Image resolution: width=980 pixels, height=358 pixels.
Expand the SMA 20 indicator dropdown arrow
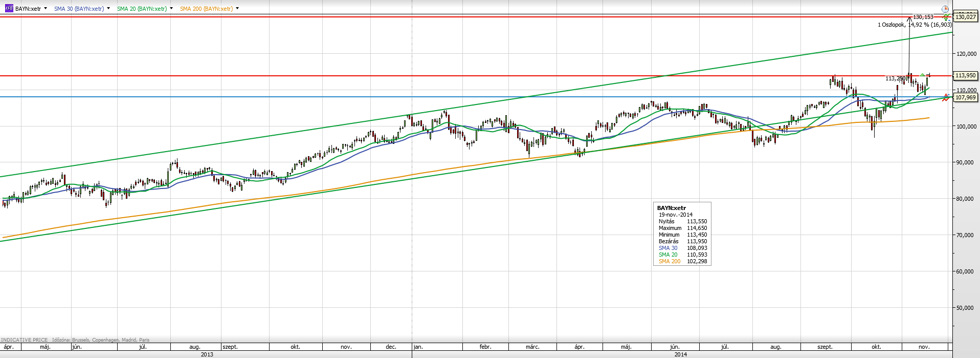click(x=171, y=9)
